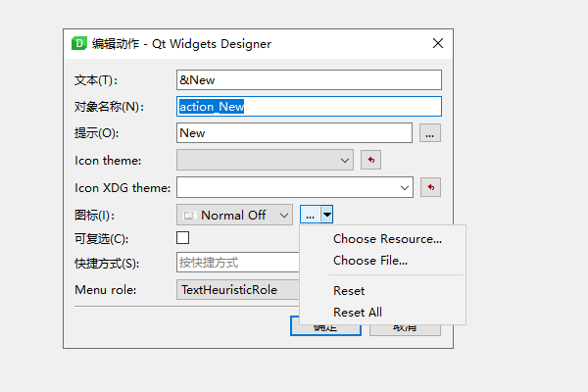
Task: Focus the object name field action_New
Action: click(309, 107)
